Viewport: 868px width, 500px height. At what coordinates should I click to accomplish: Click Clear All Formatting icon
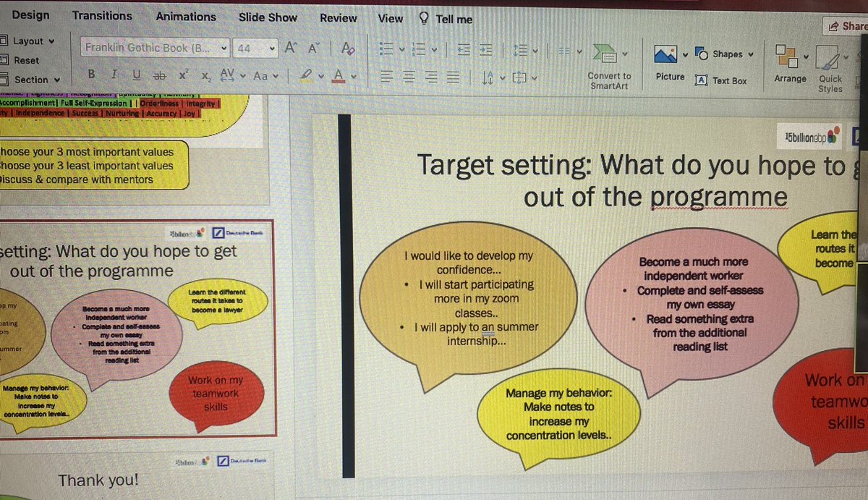[348, 49]
